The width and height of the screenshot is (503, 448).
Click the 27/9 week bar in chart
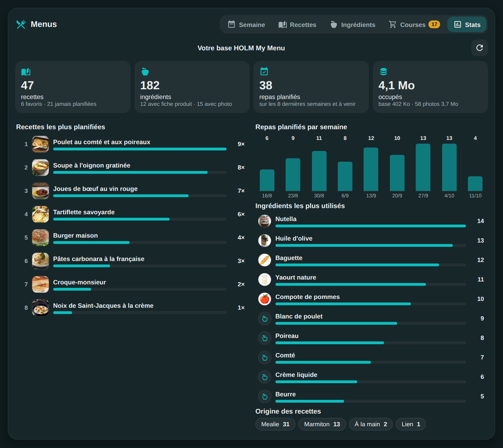pos(423,167)
